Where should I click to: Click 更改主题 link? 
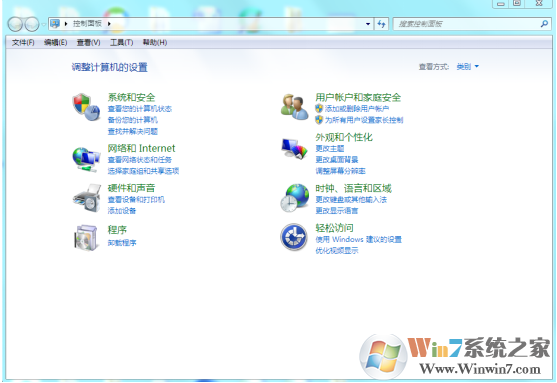click(330, 149)
